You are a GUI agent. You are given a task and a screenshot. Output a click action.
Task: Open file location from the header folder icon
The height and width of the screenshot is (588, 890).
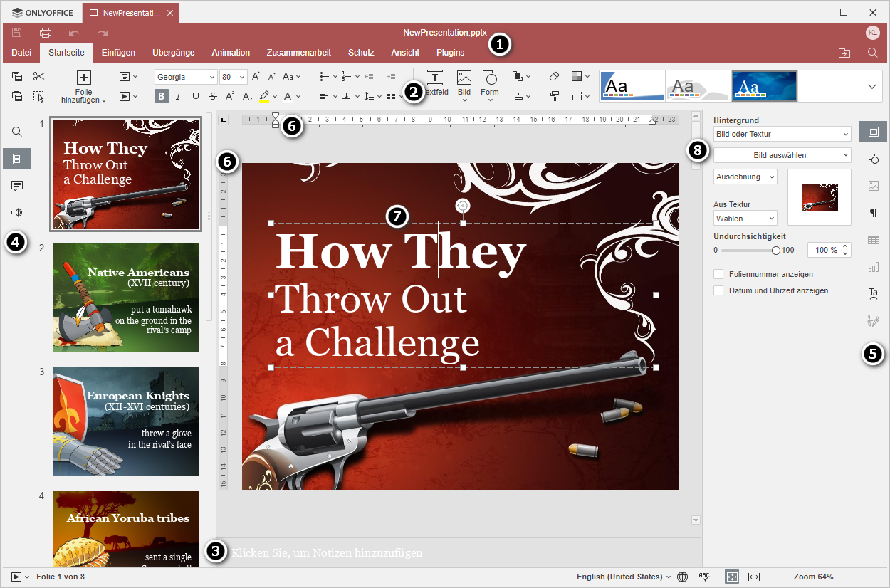click(x=844, y=53)
